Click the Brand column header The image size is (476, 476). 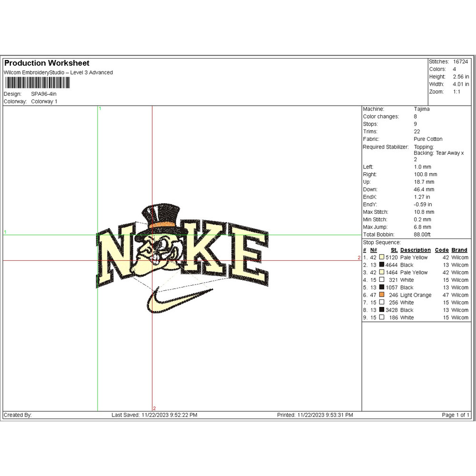[459, 250]
